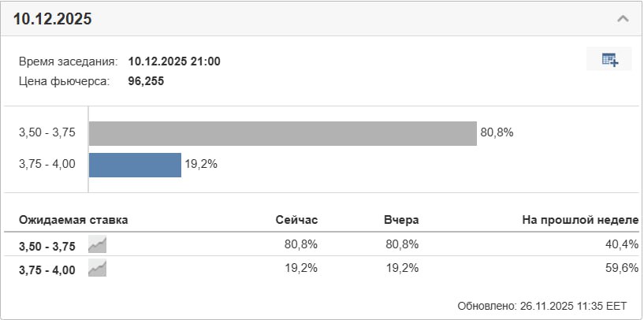Screen dimensions: 644x320
Task: Click 3,75 - 4,00 rate label in table
Action: pyautogui.click(x=47, y=270)
